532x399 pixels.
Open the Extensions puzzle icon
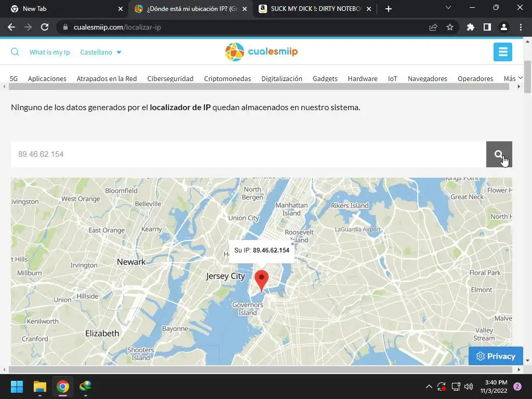(471, 27)
